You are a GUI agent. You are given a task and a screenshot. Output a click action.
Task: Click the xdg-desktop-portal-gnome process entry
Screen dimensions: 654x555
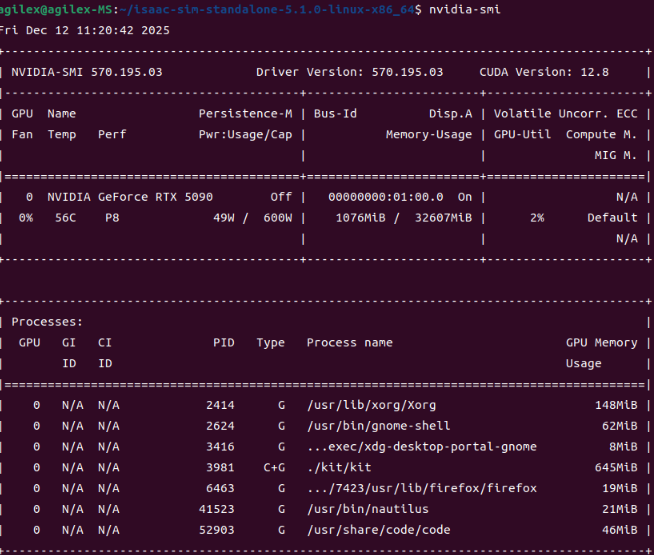(x=422, y=447)
